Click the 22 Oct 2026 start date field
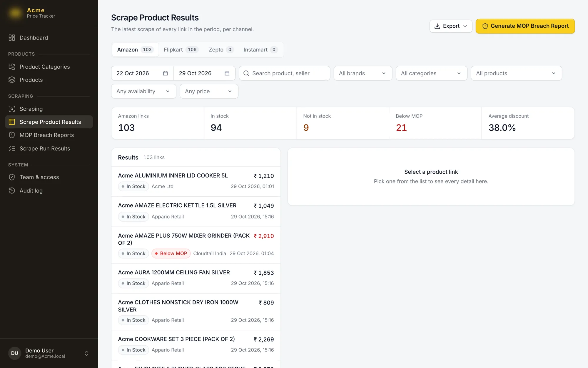This screenshot has height=368, width=588. click(142, 73)
